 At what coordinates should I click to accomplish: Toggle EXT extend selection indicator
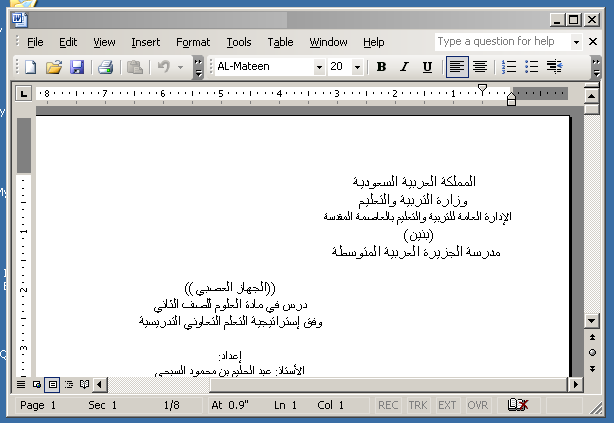[447, 405]
